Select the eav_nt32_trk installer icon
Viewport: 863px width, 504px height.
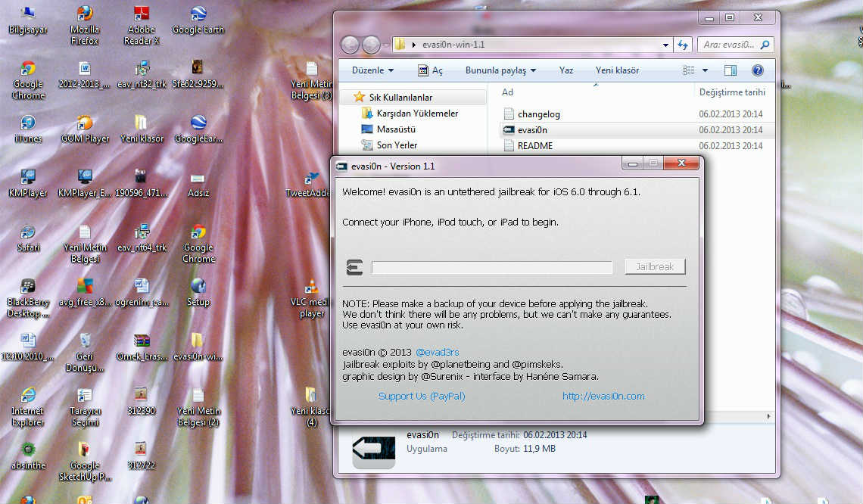(x=142, y=75)
